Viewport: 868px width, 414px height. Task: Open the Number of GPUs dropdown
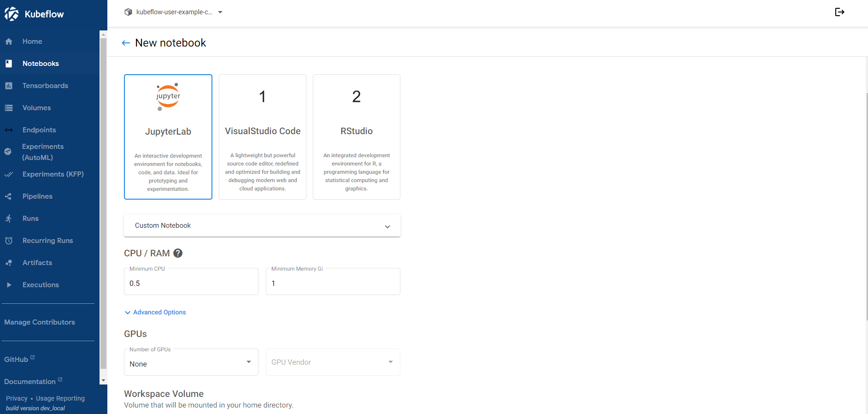pyautogui.click(x=191, y=362)
